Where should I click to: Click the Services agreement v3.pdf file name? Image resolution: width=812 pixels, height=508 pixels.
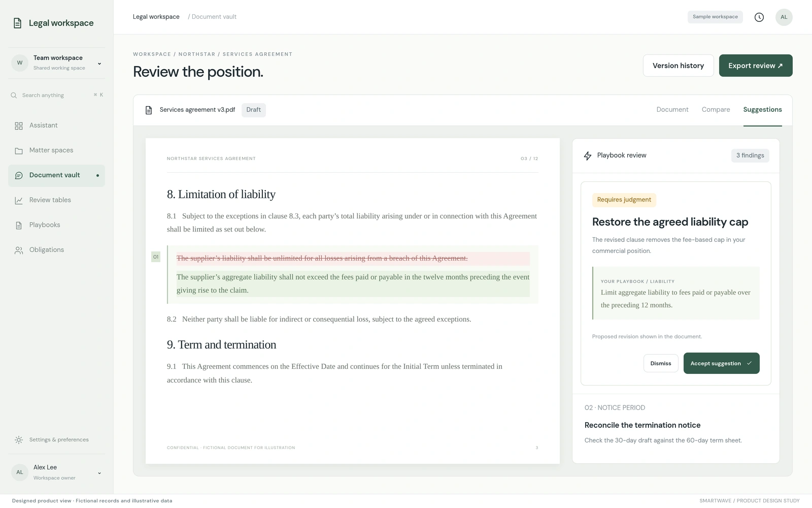[x=197, y=110]
